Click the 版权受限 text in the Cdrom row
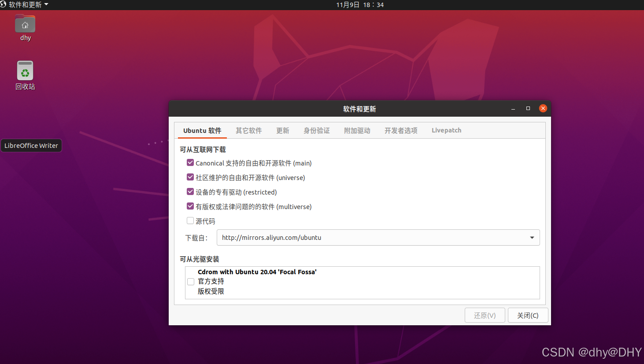The height and width of the screenshot is (364, 644). 211,291
